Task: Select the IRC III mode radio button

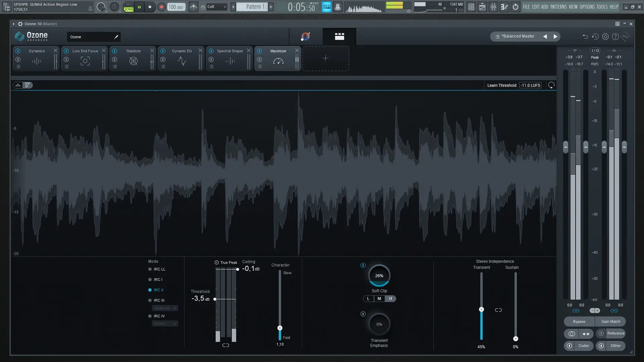Action: 150,300
